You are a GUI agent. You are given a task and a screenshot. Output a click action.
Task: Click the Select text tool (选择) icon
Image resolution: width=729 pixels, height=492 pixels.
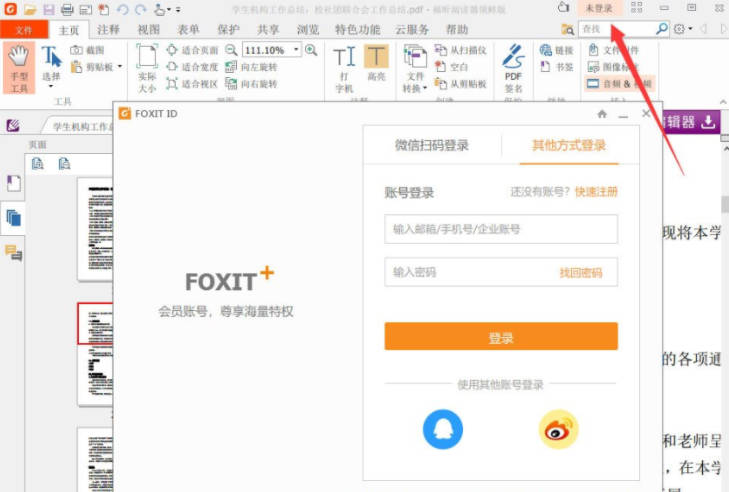[51, 57]
